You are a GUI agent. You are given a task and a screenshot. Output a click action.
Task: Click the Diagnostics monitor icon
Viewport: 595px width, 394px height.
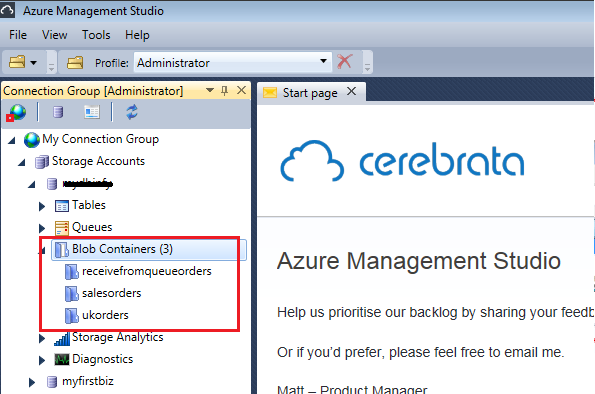(62, 359)
